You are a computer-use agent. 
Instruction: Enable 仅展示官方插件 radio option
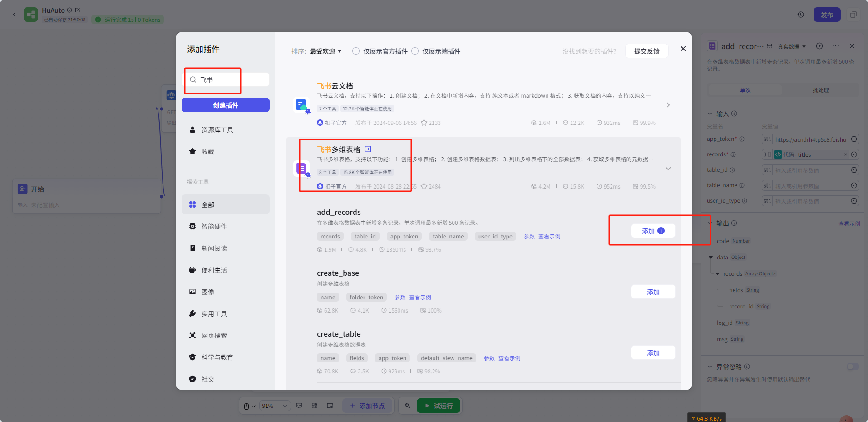tap(356, 51)
